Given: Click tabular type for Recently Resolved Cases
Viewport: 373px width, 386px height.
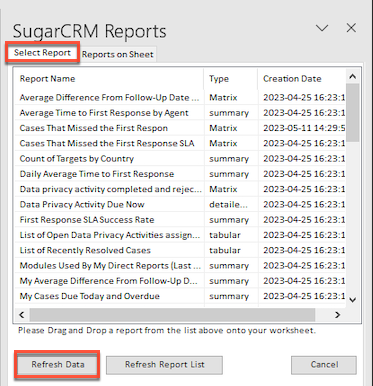Looking at the screenshot, I should (x=225, y=250).
